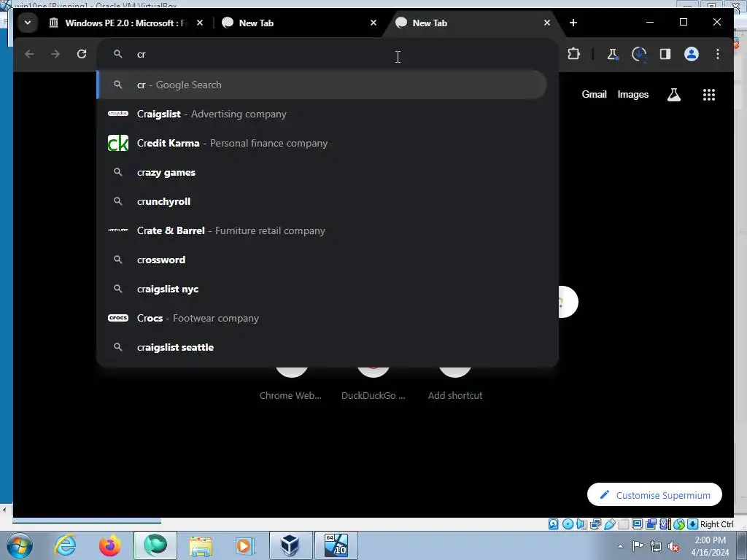Viewport: 747px width, 560px height.
Task: Open Windows Media Player from taskbar
Action: click(245, 545)
